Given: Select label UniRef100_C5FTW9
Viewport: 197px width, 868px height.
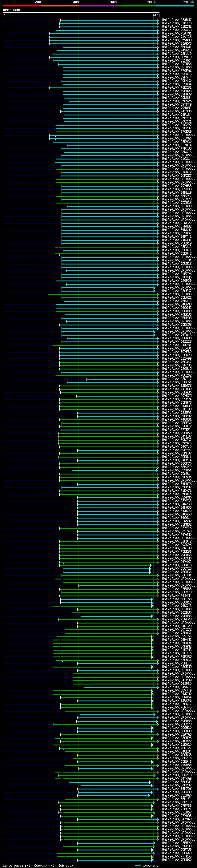Looking at the screenshot, I should (177, 850).
